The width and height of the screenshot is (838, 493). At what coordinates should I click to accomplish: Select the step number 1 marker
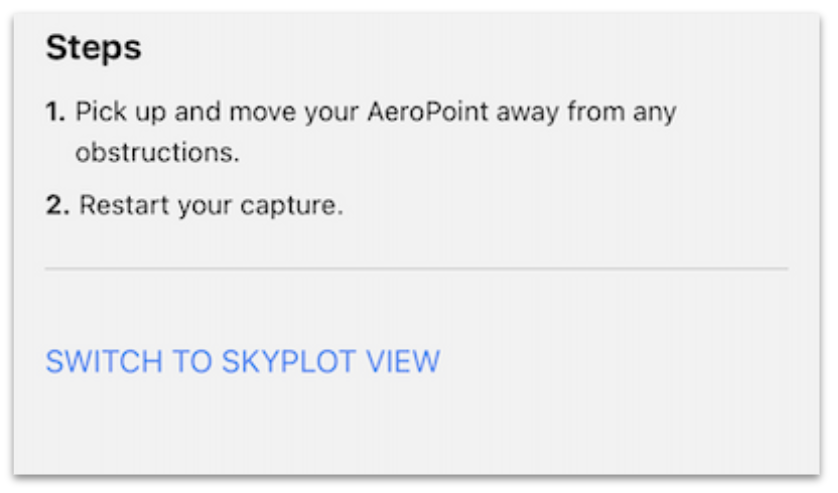click(55, 111)
